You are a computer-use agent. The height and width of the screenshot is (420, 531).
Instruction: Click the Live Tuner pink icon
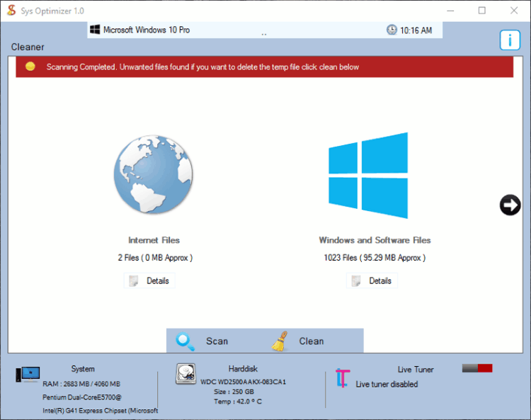click(343, 378)
